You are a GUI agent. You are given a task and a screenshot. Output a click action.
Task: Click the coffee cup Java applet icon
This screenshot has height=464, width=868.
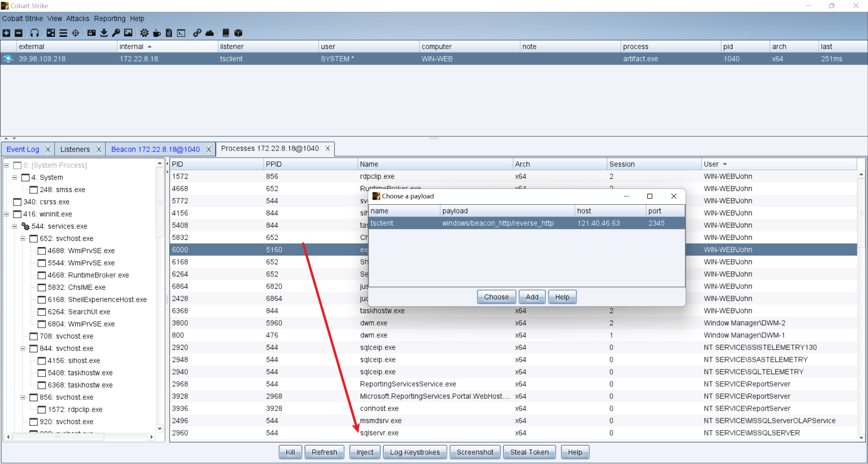tap(157, 33)
